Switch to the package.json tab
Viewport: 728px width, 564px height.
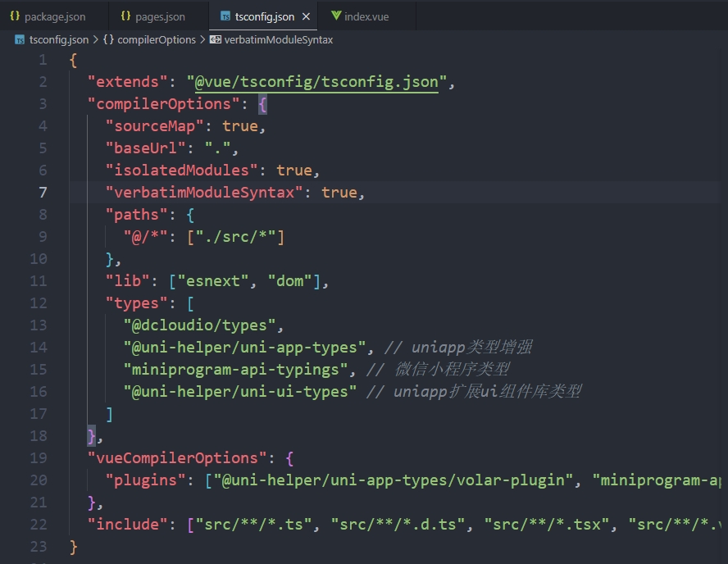click(54, 16)
